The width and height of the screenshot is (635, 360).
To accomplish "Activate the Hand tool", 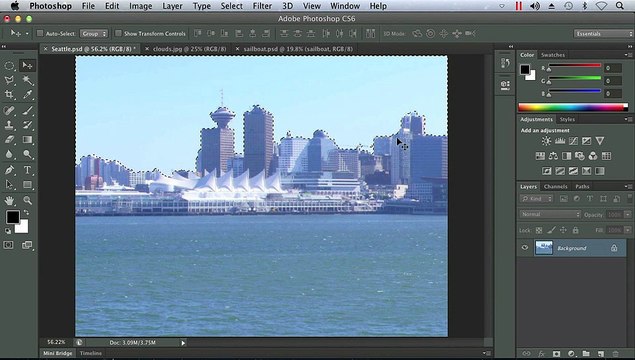I will pyautogui.click(x=9, y=200).
